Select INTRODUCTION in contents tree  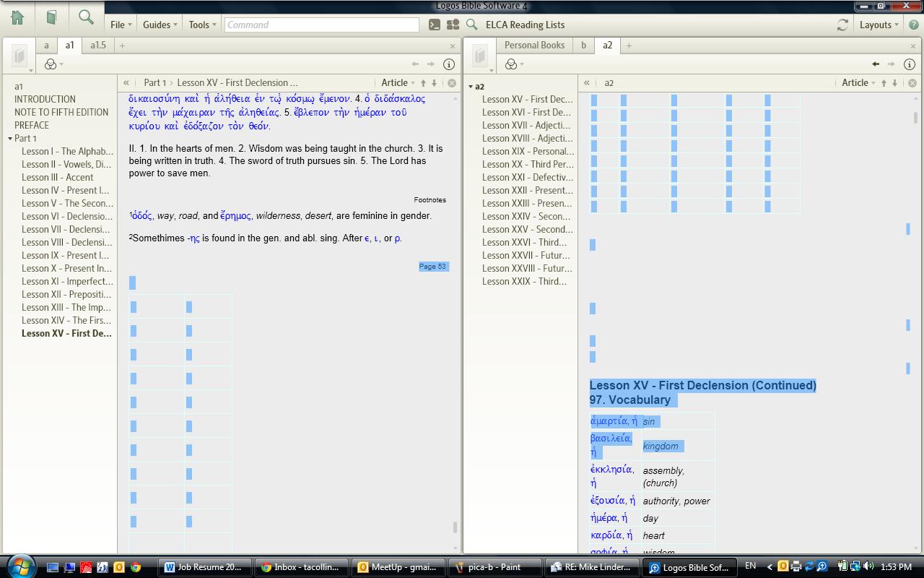point(45,100)
